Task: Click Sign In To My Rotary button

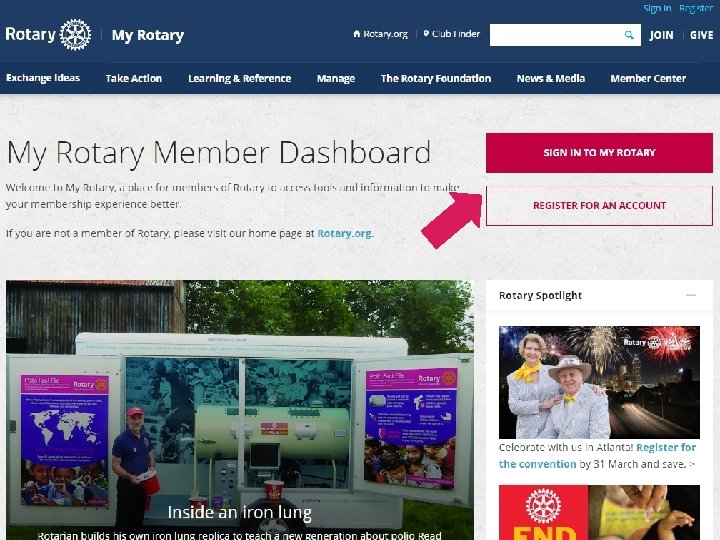Action: pyautogui.click(x=599, y=153)
